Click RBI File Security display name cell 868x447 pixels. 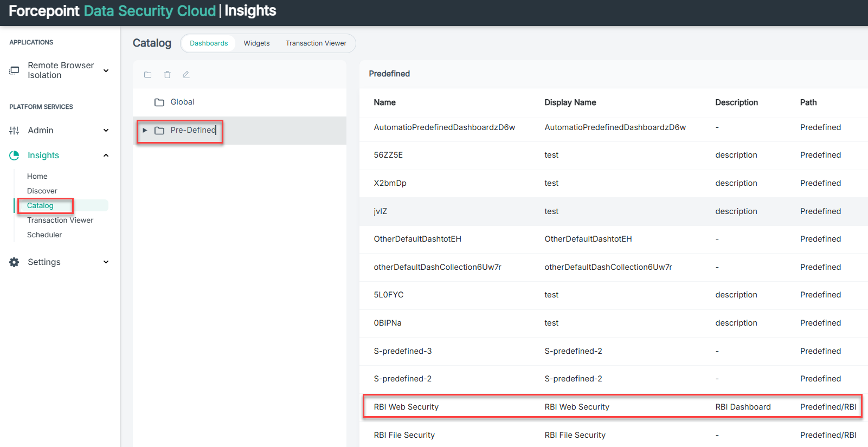[x=575, y=435]
